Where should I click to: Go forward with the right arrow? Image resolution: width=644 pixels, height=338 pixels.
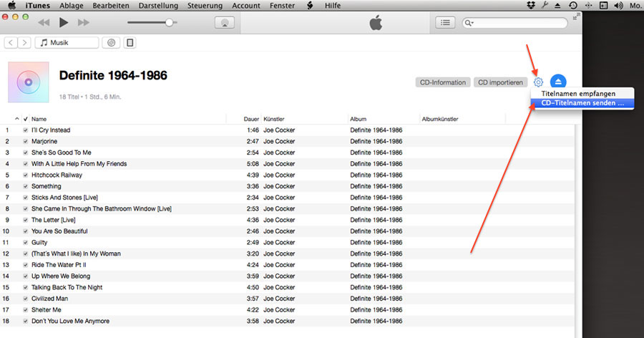pos(24,42)
